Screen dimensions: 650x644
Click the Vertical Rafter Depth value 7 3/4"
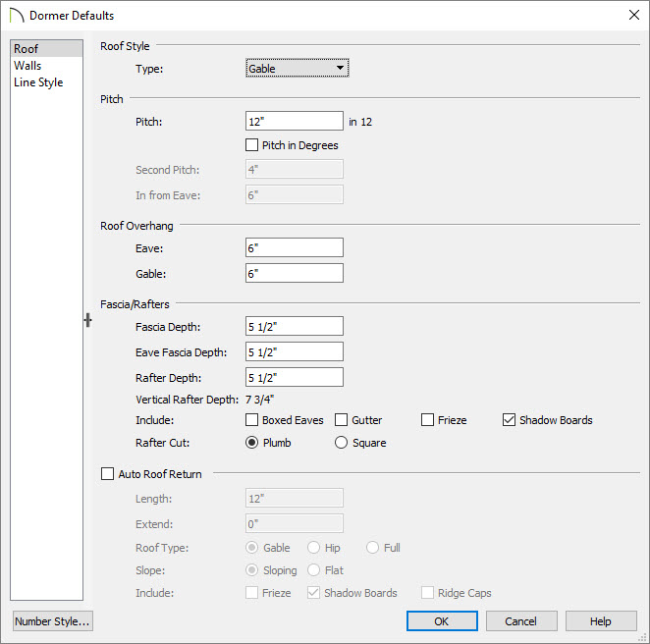(x=259, y=400)
